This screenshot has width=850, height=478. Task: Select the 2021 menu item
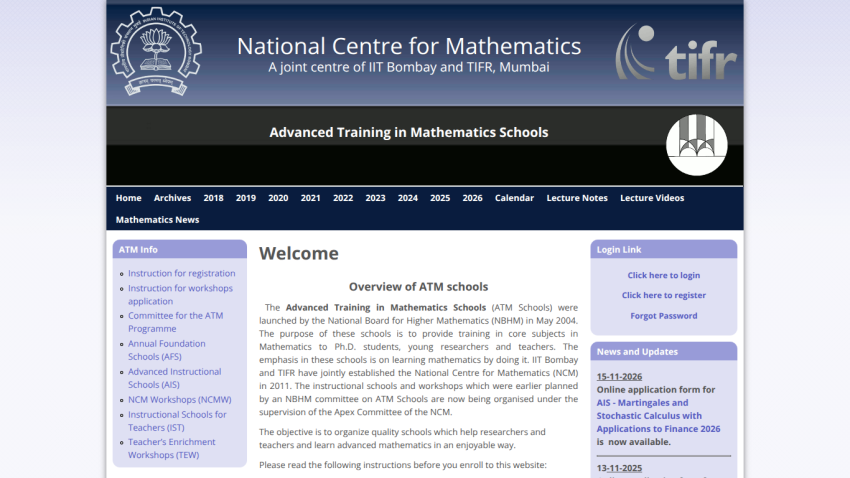[x=311, y=198]
